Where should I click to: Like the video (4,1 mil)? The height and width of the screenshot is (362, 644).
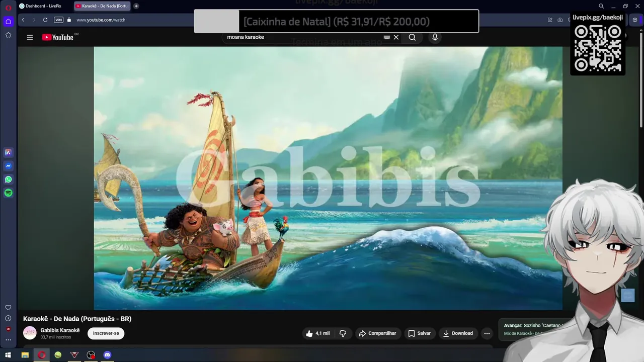[x=317, y=333]
